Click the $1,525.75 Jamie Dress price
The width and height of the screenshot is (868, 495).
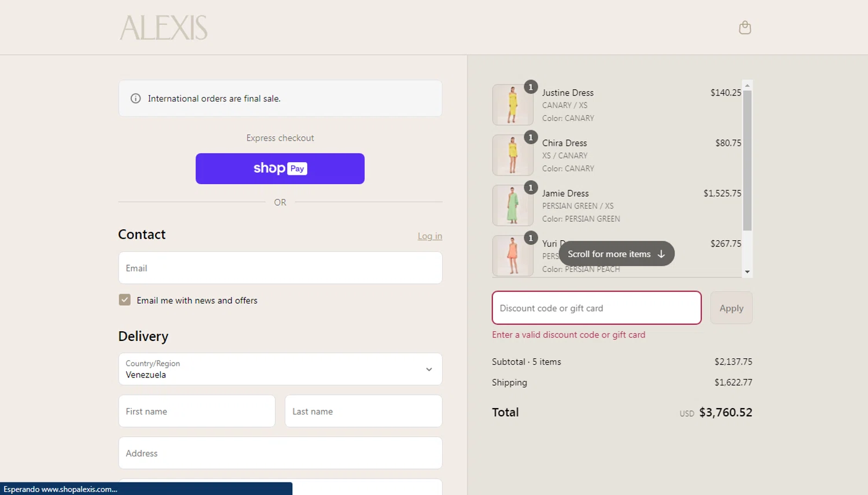tap(722, 193)
